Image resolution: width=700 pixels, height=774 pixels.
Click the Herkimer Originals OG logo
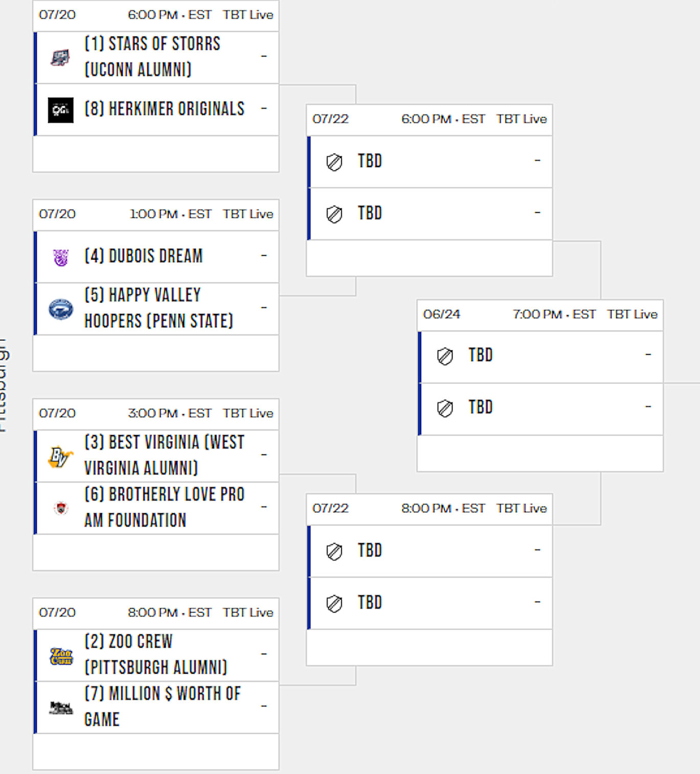coord(60,110)
